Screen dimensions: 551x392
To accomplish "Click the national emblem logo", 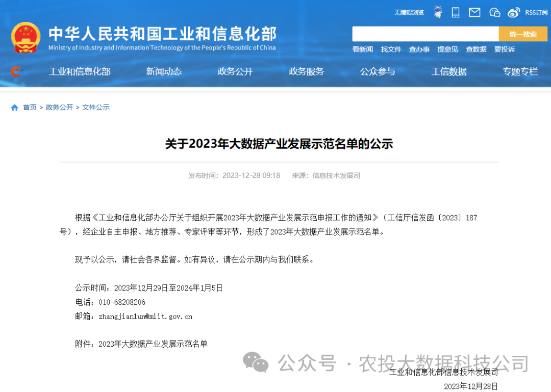I will click(26, 38).
